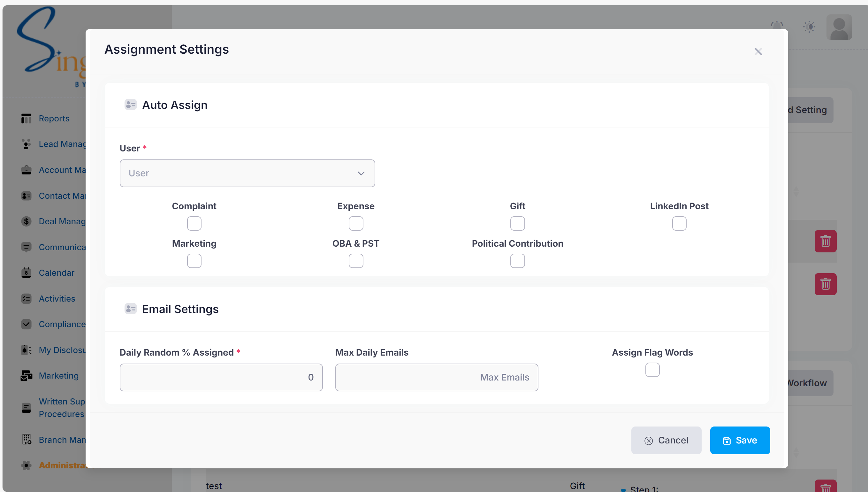Click the Save button's floppy disk icon
The image size is (868, 492).
click(x=727, y=441)
